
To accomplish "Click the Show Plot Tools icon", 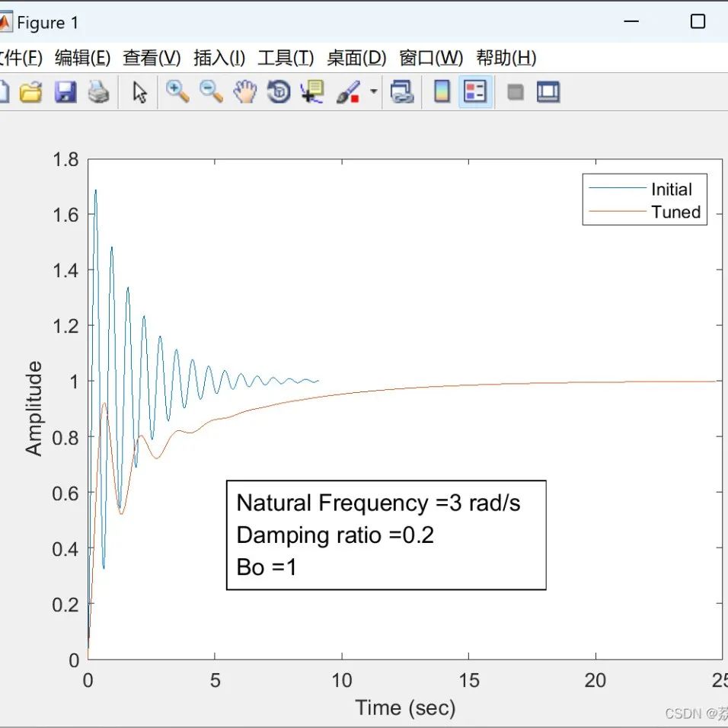I will pyautogui.click(x=548, y=91).
